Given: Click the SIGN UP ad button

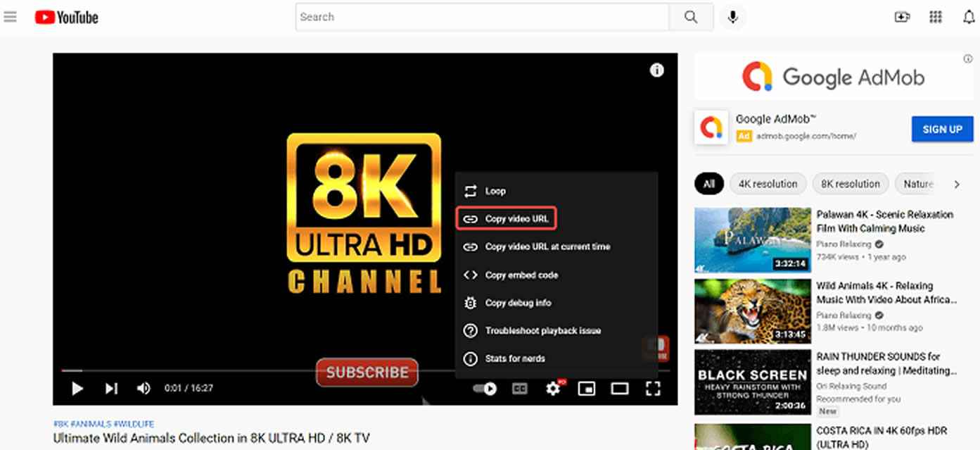Looking at the screenshot, I should [x=942, y=130].
